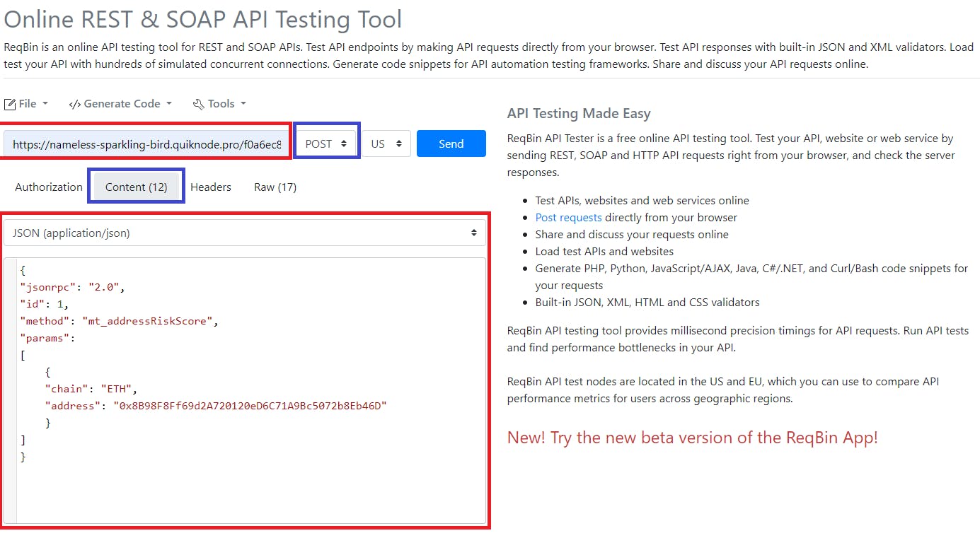
Task: Open the Generate Code menu
Action: (120, 104)
